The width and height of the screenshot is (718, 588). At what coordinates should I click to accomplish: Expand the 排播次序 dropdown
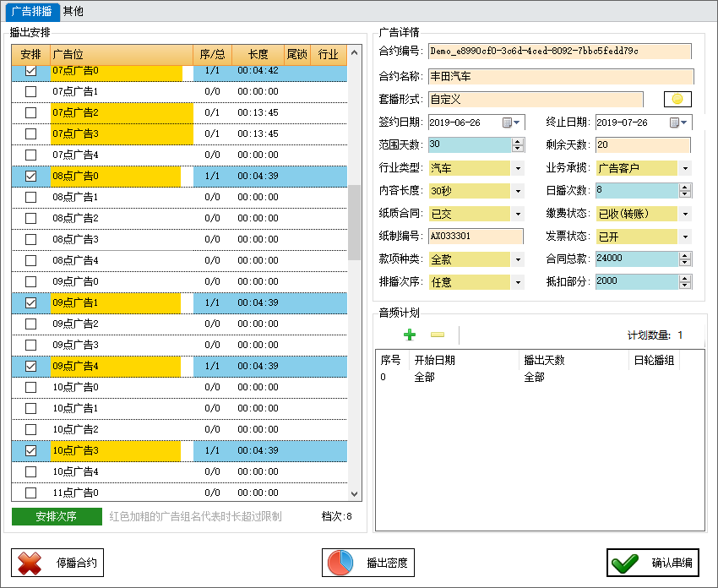[x=518, y=282]
